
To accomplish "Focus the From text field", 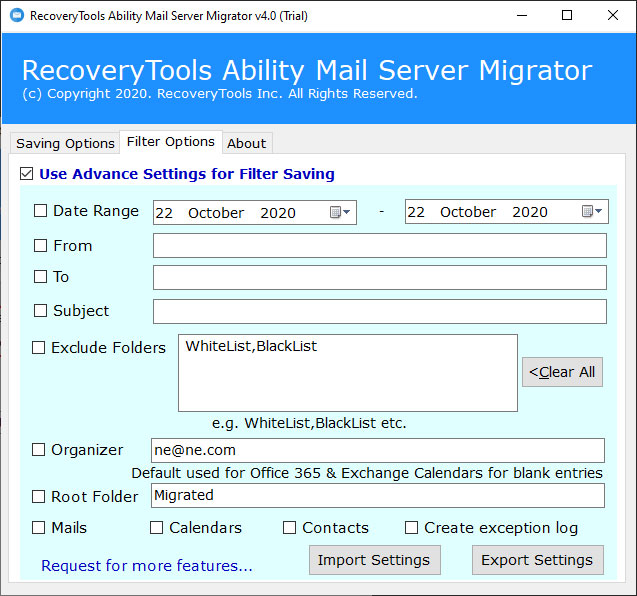I will (x=380, y=245).
